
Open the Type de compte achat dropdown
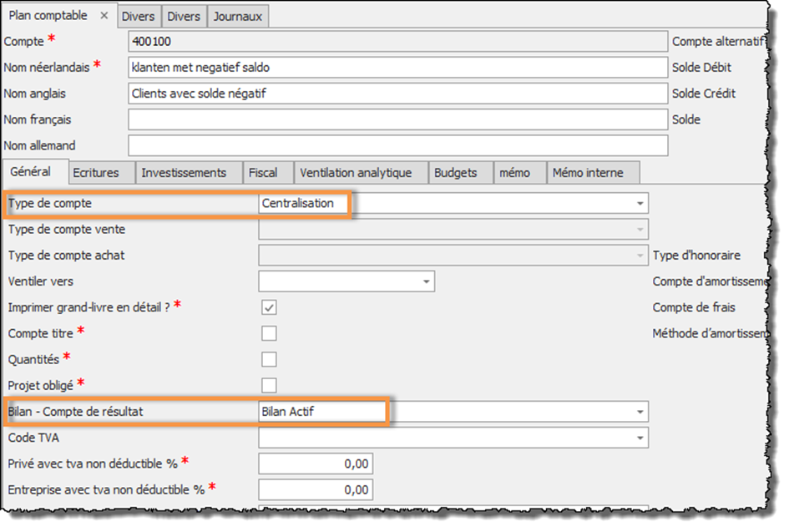point(640,256)
